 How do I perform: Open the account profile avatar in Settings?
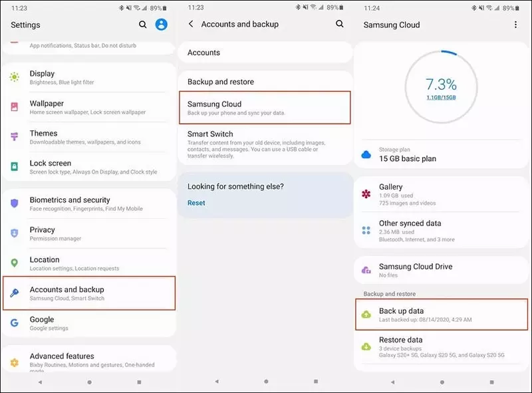coord(162,25)
